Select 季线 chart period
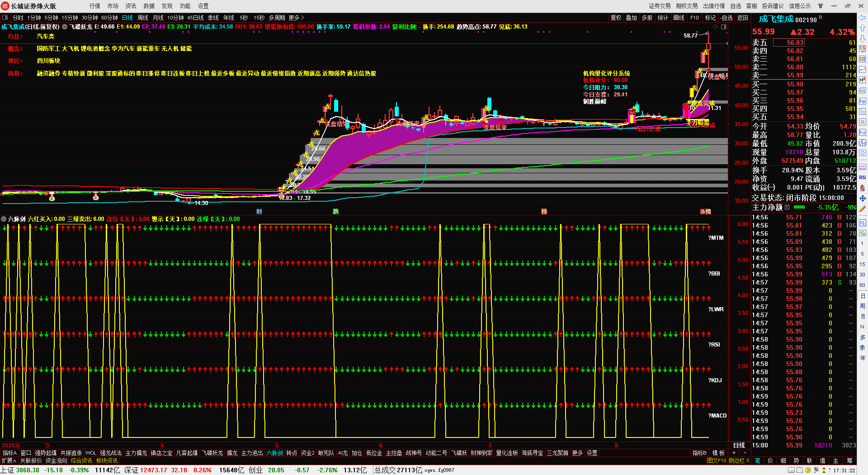This screenshot has height=475, width=868. click(213, 18)
